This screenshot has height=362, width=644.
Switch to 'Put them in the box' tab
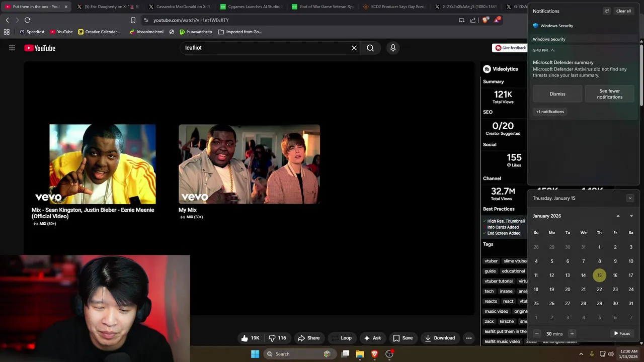tap(35, 7)
